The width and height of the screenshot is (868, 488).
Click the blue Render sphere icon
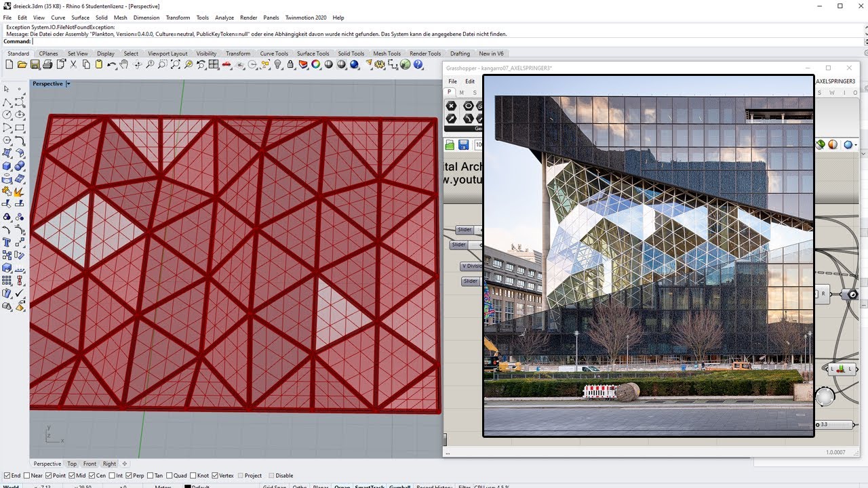click(x=354, y=64)
